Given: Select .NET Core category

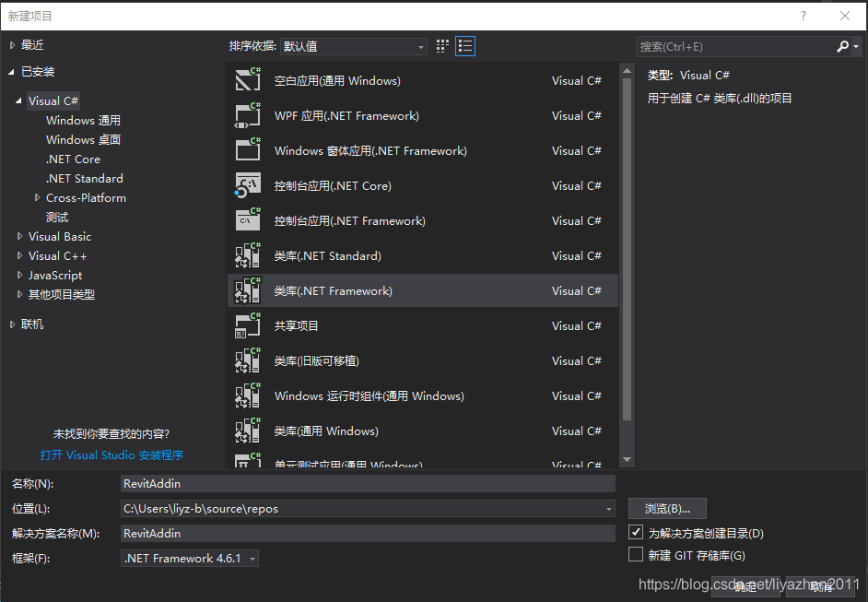Looking at the screenshot, I should (73, 159).
